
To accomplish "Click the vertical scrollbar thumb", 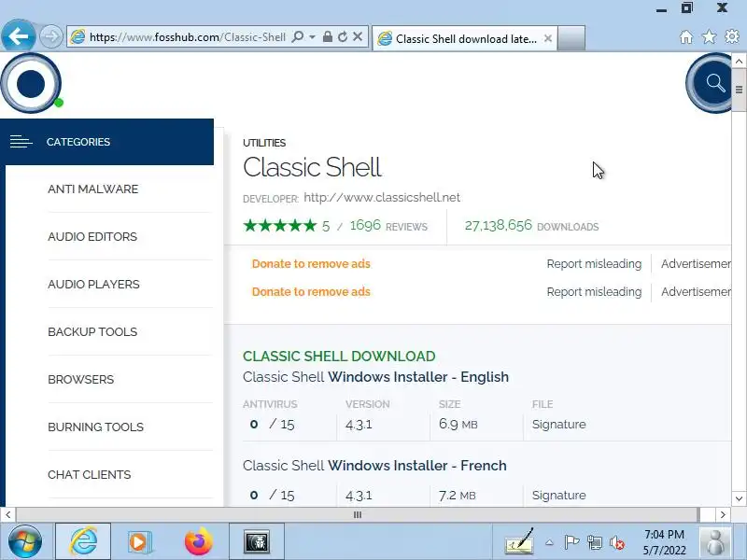I will click(739, 90).
